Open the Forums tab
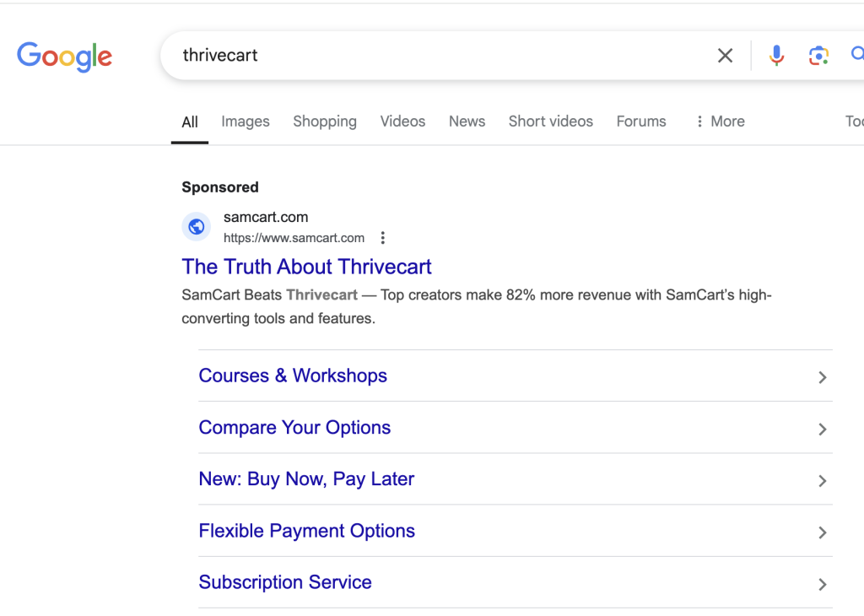The image size is (864, 616). click(x=641, y=122)
